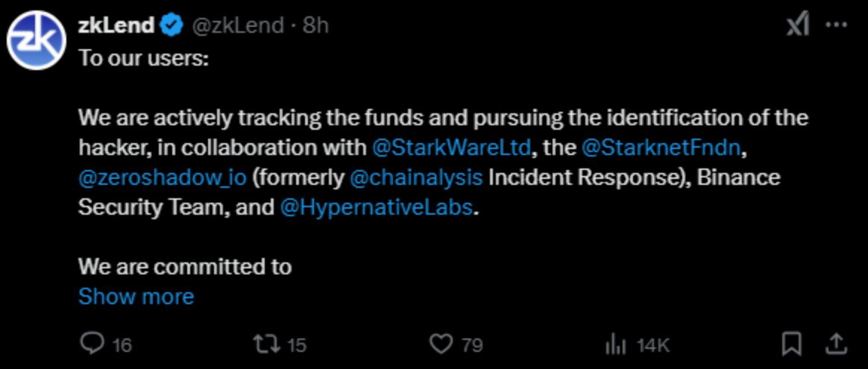Click the 14K views count
The width and height of the screenshot is (868, 369).
point(653,346)
